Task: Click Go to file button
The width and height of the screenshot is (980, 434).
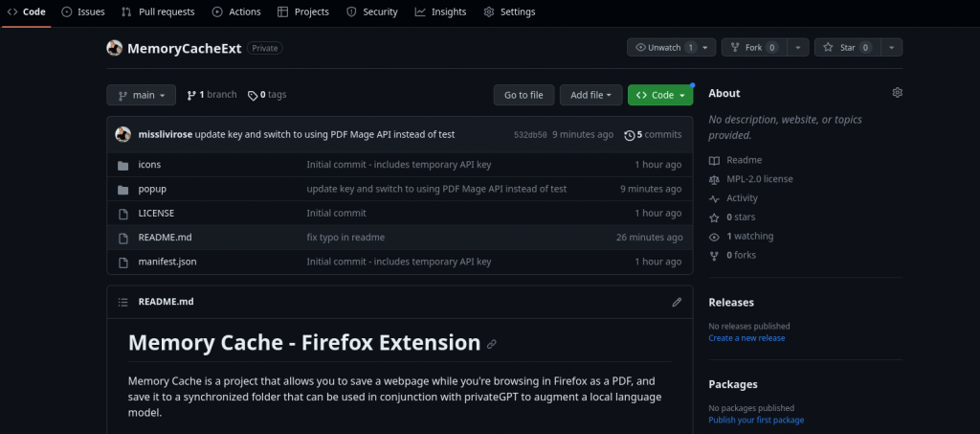Action: pyautogui.click(x=523, y=95)
